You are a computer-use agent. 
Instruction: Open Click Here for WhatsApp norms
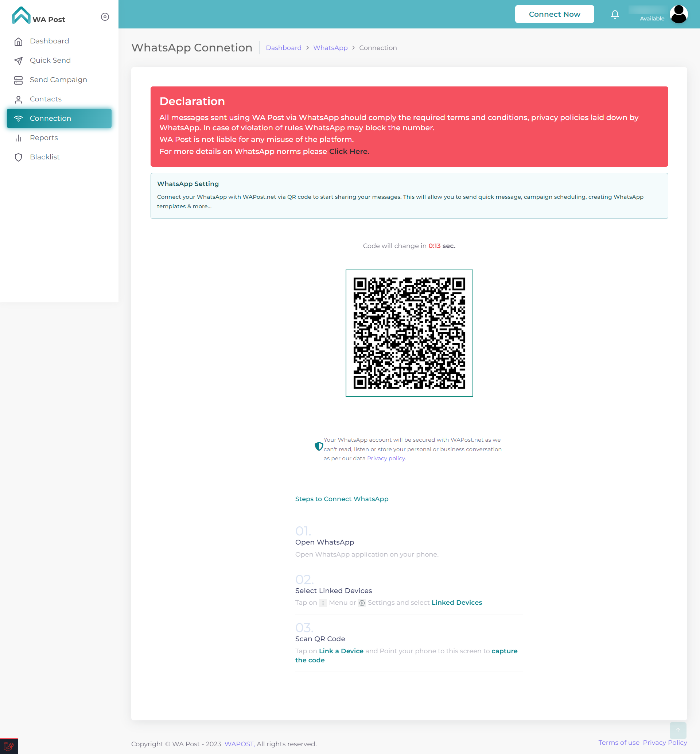(x=348, y=151)
